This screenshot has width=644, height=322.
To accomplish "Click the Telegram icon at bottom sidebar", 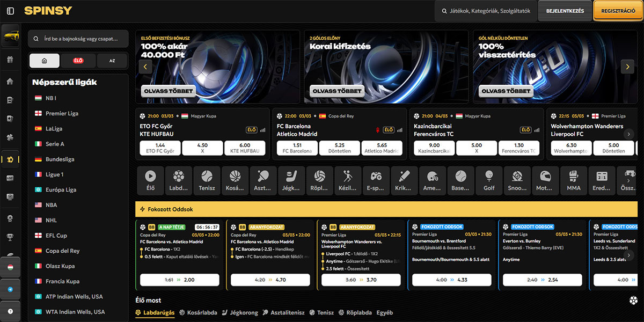I will 10,290.
